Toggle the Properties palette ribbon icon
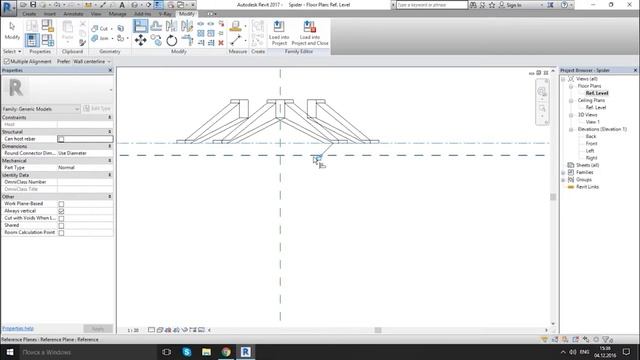 tap(32, 40)
